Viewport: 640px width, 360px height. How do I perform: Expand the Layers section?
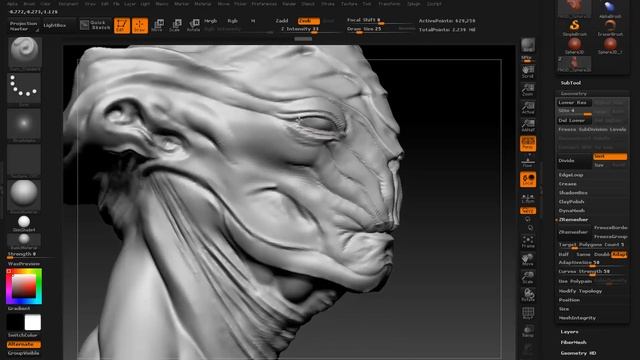click(x=569, y=332)
